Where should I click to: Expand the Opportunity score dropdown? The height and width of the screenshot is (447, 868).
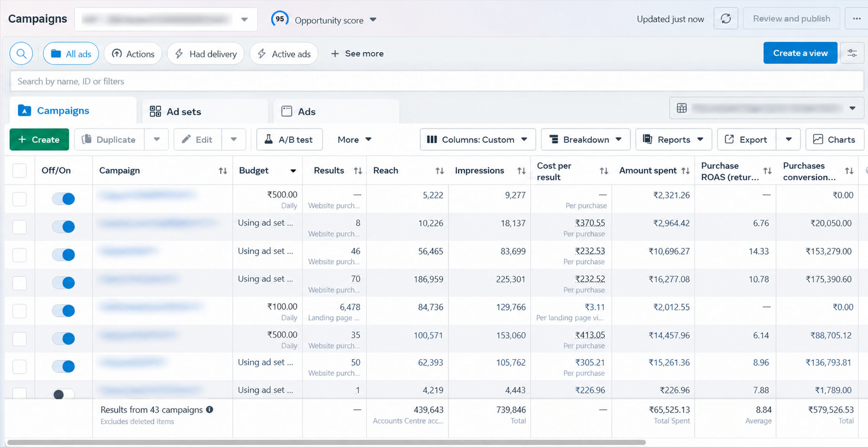(x=373, y=20)
